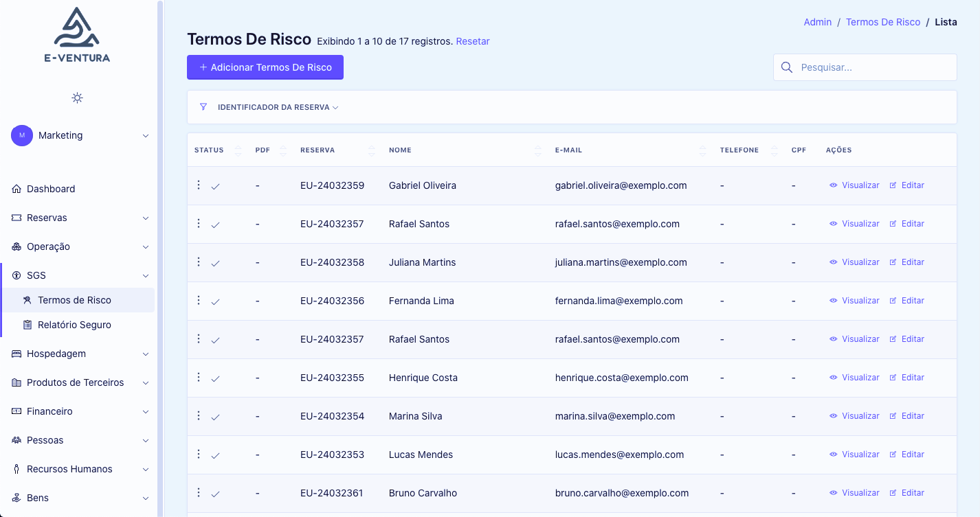980x517 pixels.
Task: Click Adicionar Termos De Risco button
Action: tap(265, 67)
